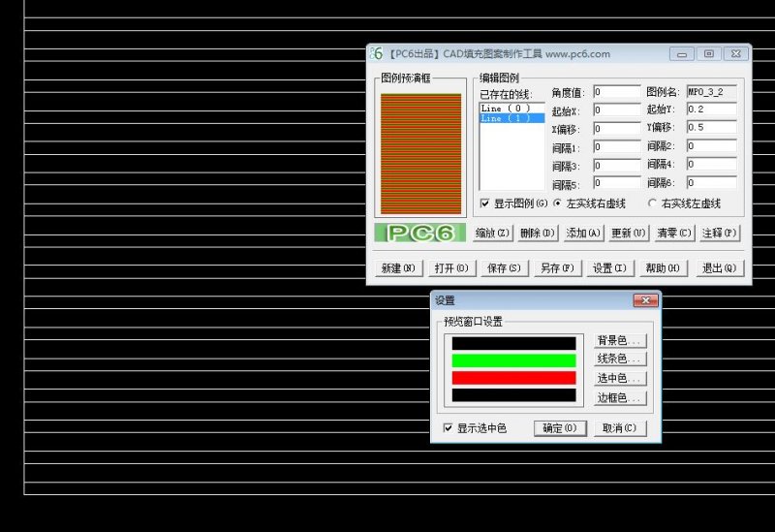Image resolution: width=775 pixels, height=532 pixels.
Task: Click the 线条色... button
Action: coord(620,359)
